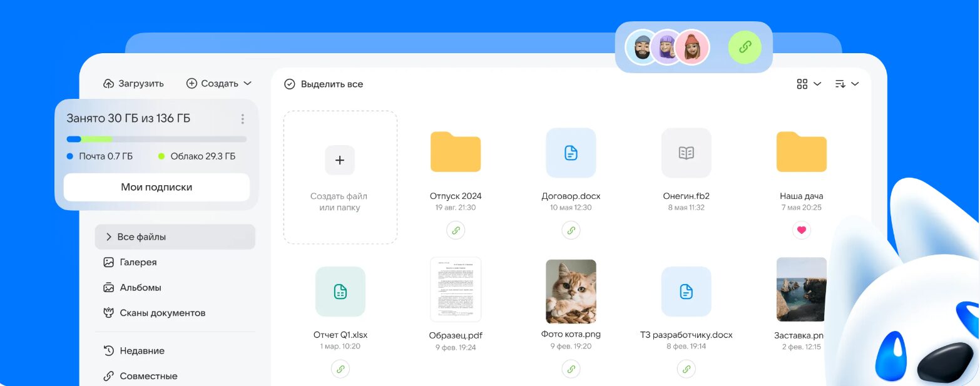Open the grid view mode dropdown

(809, 84)
